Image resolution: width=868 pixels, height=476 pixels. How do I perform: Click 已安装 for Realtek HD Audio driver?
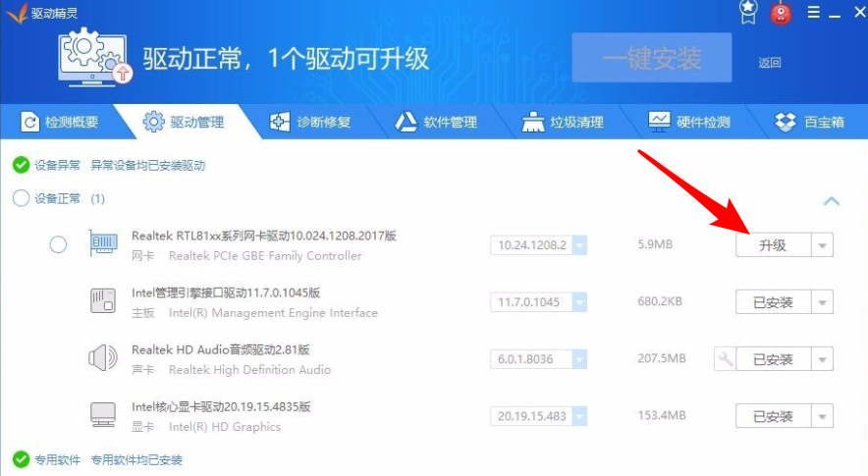tap(773, 359)
